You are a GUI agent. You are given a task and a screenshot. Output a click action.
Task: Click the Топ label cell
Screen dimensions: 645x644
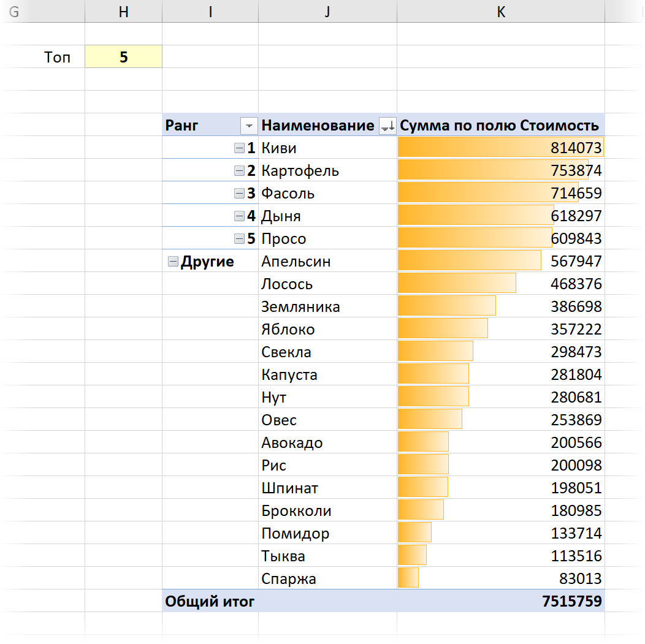tap(57, 57)
